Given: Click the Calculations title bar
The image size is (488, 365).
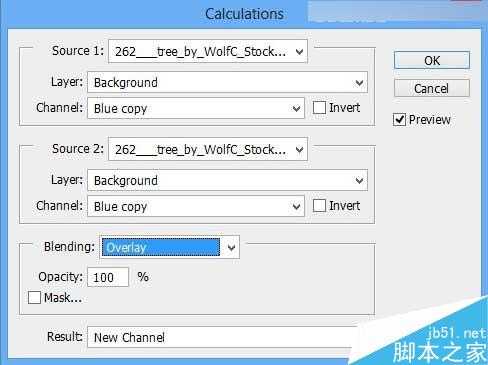Looking at the screenshot, I should (244, 14).
